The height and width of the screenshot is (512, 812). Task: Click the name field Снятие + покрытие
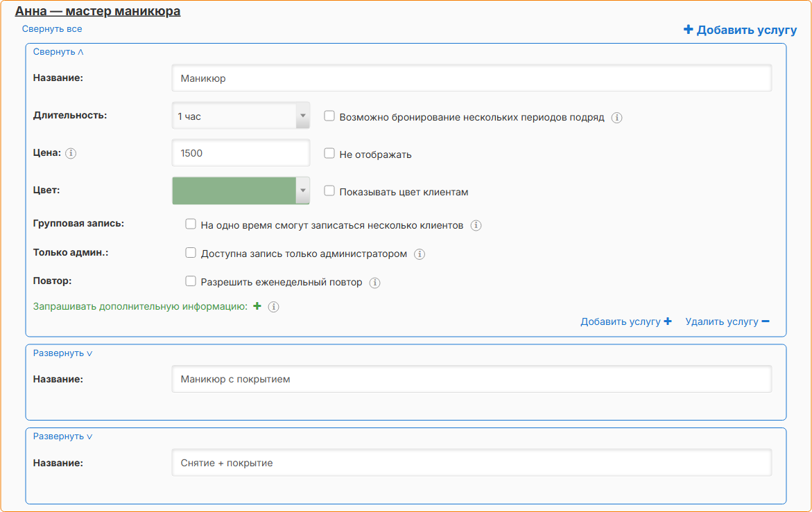click(472, 463)
